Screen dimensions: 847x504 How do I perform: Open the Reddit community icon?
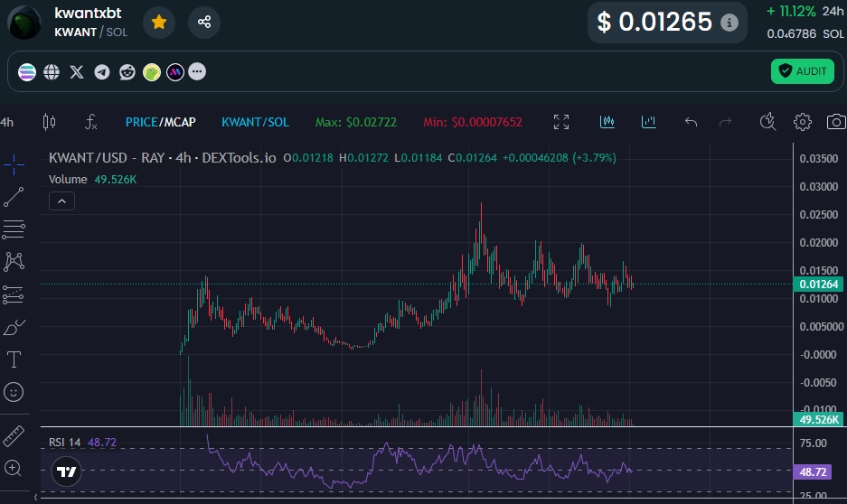click(x=127, y=71)
